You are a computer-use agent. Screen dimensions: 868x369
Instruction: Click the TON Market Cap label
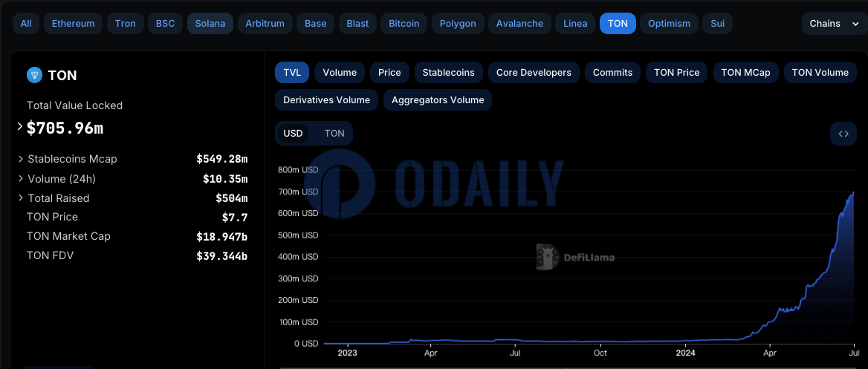[68, 236]
